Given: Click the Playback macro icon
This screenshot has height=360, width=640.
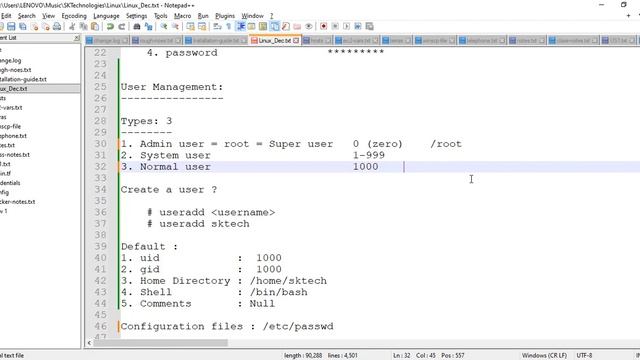Looking at the screenshot, I should click(x=346, y=27).
